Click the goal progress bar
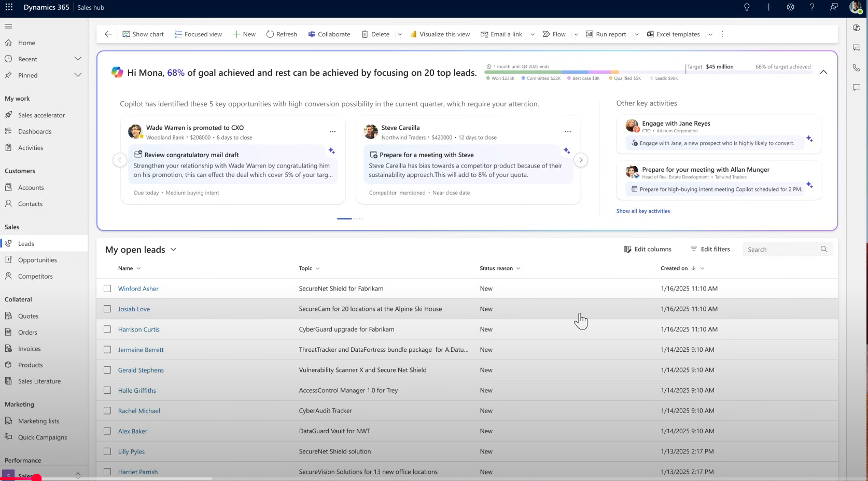This screenshot has height=481, width=868. (648, 72)
